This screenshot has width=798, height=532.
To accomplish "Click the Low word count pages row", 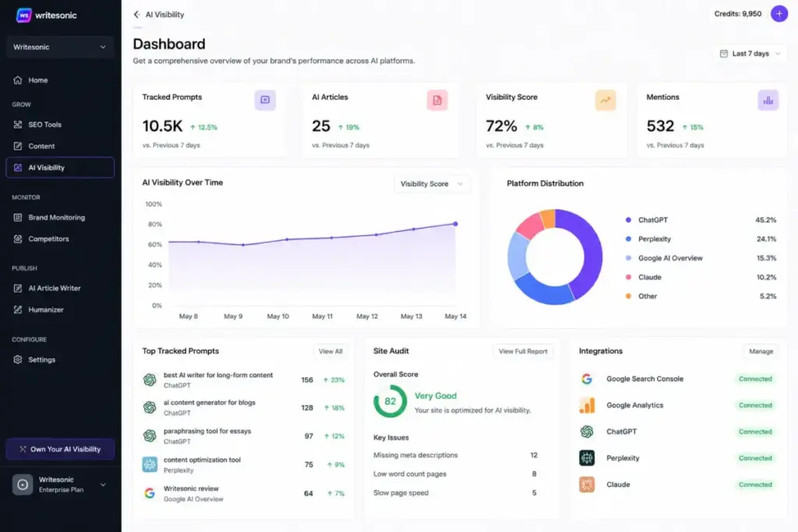I will [x=455, y=474].
